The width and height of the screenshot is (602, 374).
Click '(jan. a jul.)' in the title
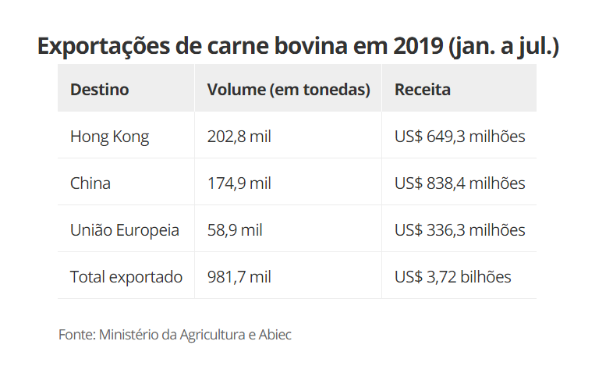pos(504,47)
